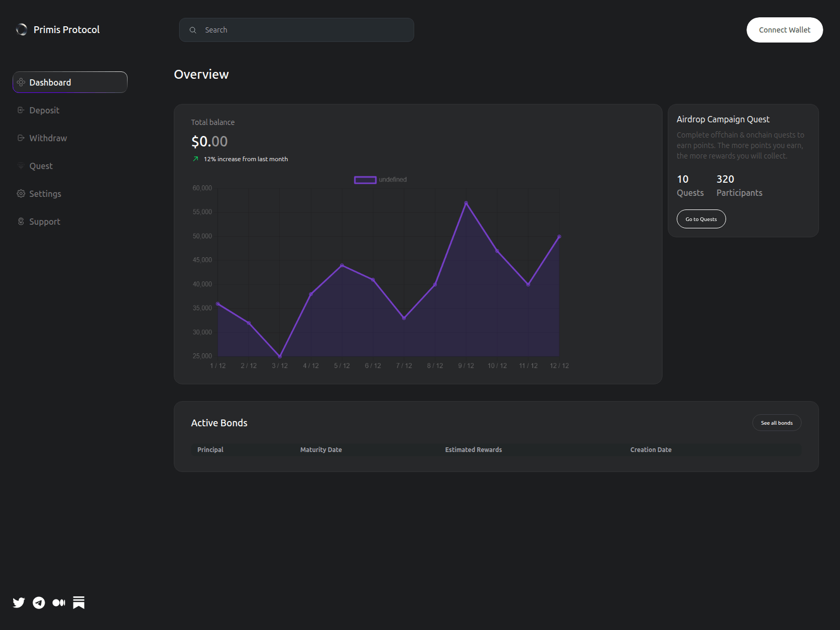Open the Substack social link
This screenshot has width=840, height=630.
79,603
